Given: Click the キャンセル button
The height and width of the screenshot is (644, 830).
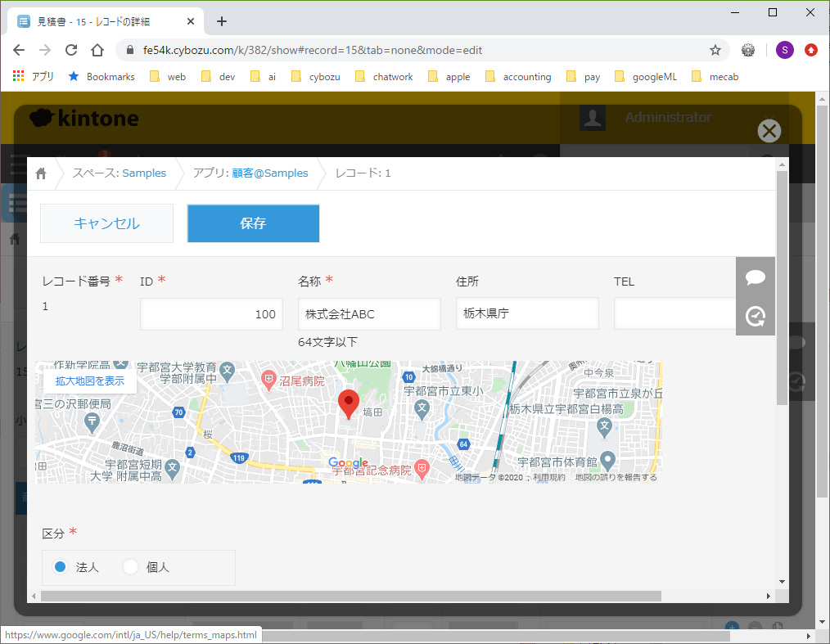Looking at the screenshot, I should click(107, 223).
